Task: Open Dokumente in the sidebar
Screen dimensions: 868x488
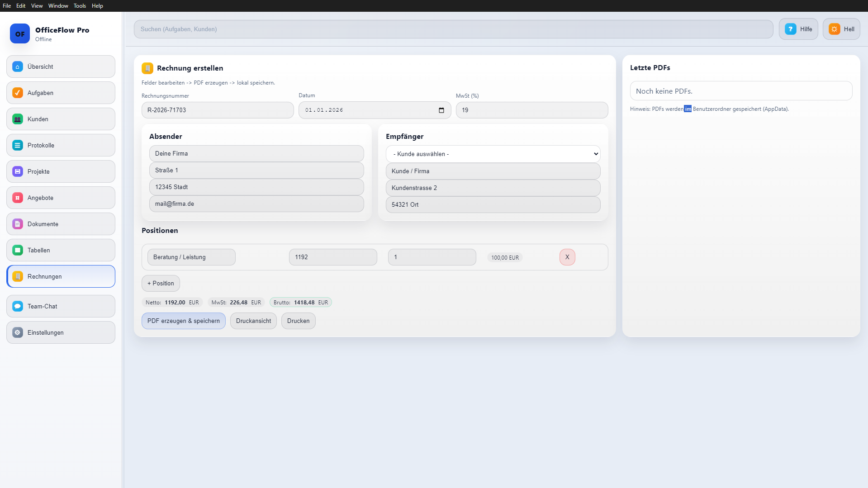Action: click(x=61, y=224)
